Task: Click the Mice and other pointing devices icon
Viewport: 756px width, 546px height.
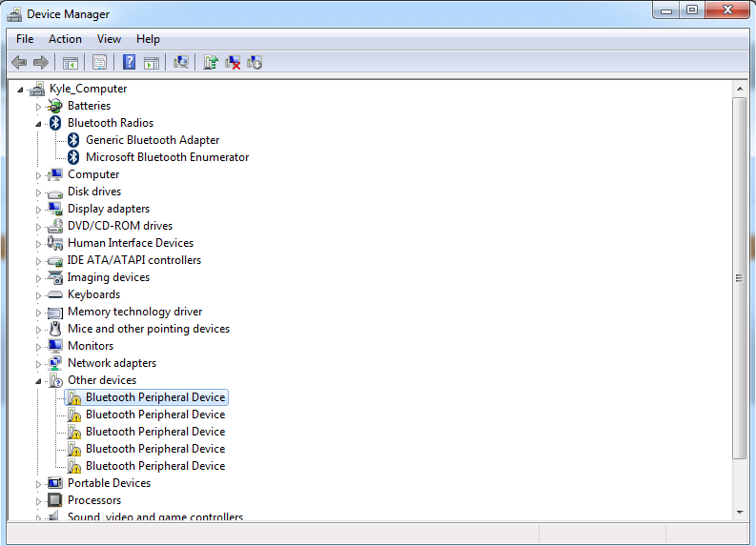Action: 55,329
